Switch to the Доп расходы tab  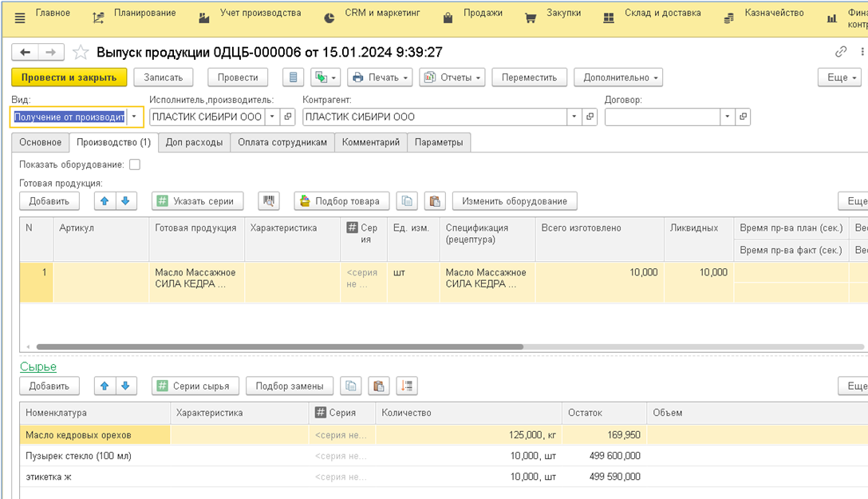coord(195,142)
